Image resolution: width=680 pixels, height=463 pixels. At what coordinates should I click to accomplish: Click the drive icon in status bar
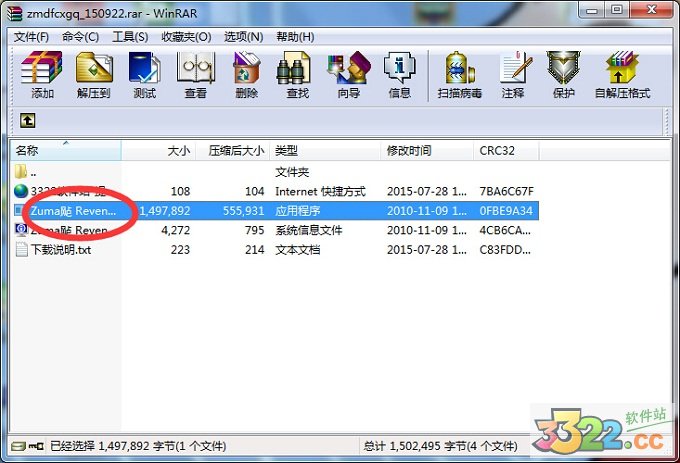[19, 446]
